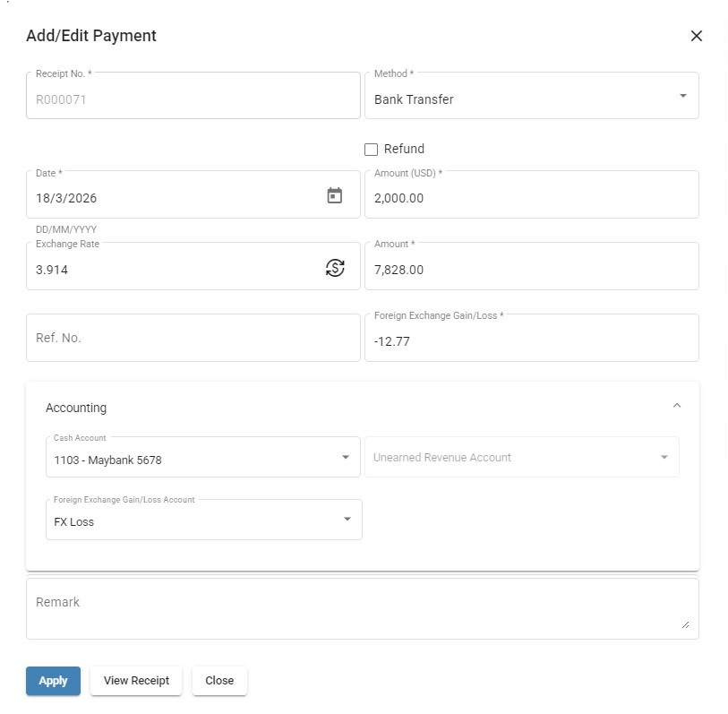The width and height of the screenshot is (728, 714).
Task: Open the Foreign Exchange Gain/Loss Account dropdown
Action: [x=204, y=520]
